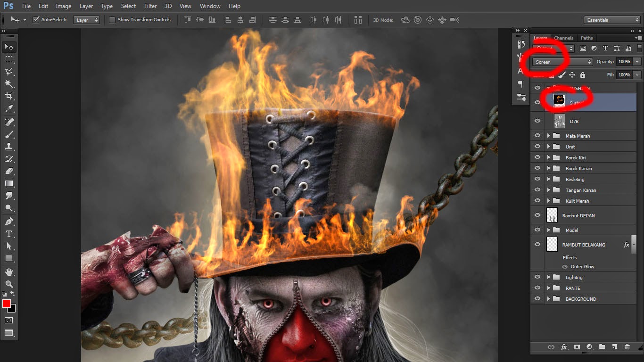Select the Move tool in toolbar
The image size is (644, 362).
[x=9, y=47]
